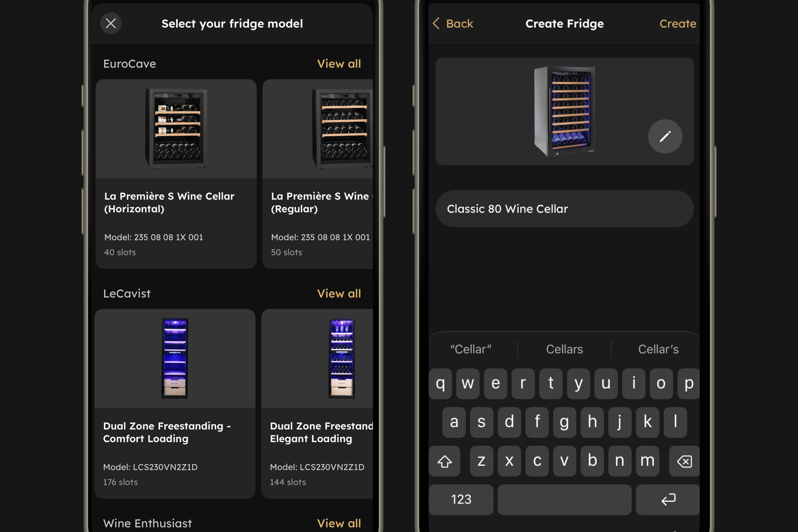The height and width of the screenshot is (532, 798).
Task: Tap the return key on keyboard
Action: click(x=668, y=499)
